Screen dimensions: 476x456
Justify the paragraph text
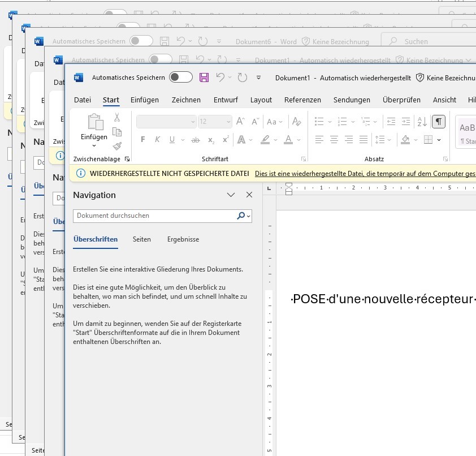click(x=364, y=139)
